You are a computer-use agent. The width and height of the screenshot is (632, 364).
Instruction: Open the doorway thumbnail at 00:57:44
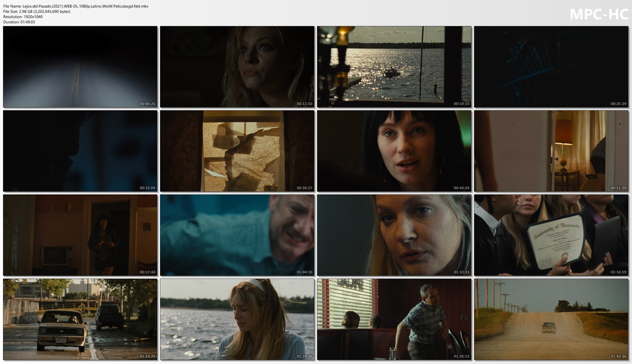[80, 235]
